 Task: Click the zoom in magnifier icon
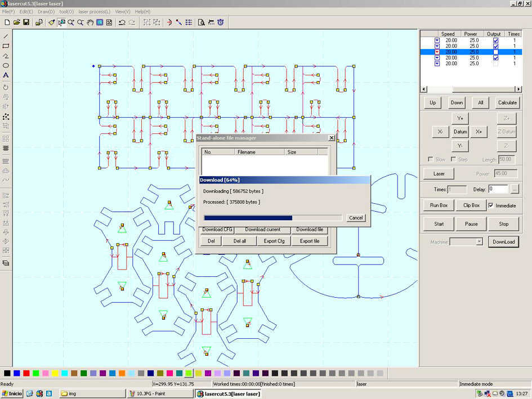71,23
